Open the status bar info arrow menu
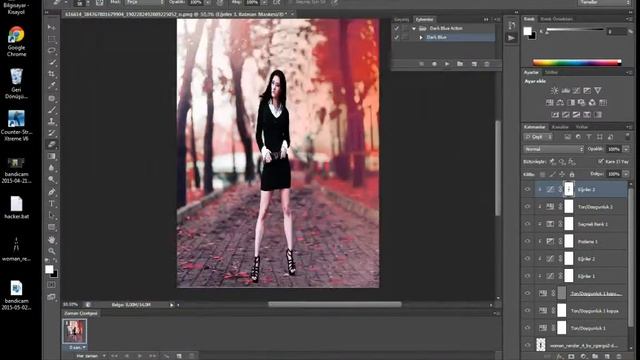The width and height of the screenshot is (640, 360). 172,305
